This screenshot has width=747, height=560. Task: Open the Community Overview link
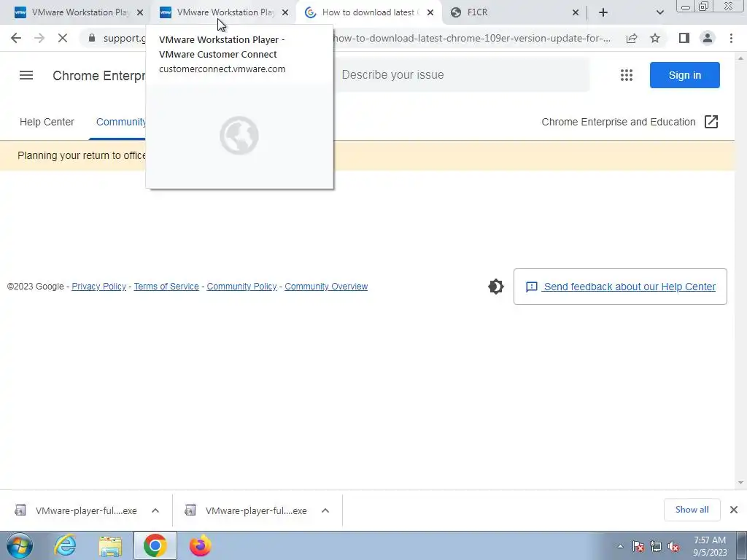326,286
